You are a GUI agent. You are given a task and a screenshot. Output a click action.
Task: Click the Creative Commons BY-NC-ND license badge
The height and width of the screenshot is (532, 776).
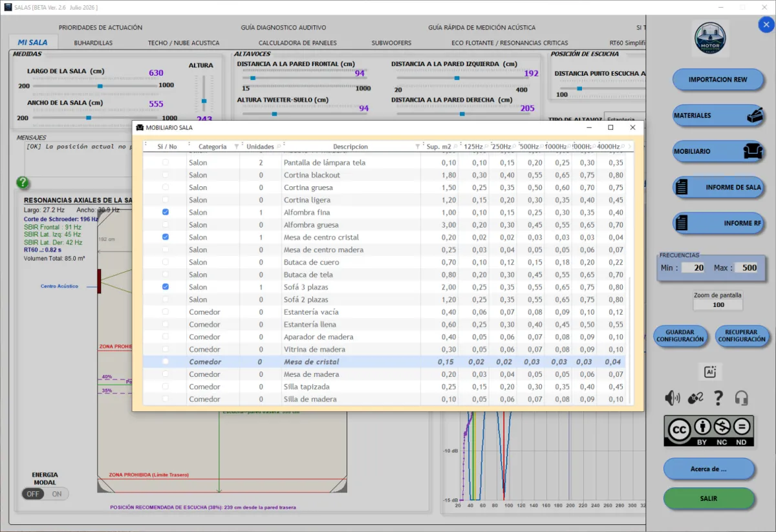pyautogui.click(x=709, y=431)
